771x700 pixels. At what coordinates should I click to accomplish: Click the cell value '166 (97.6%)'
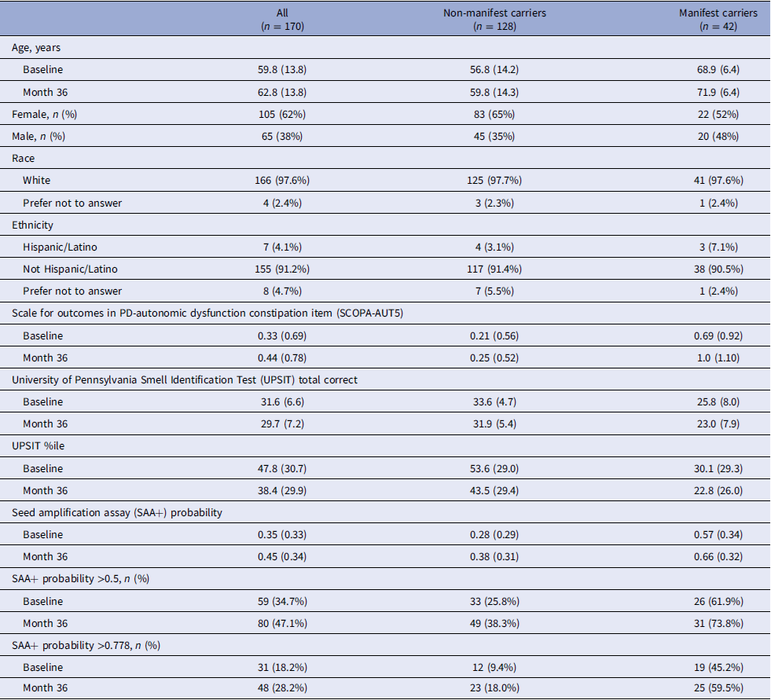[282, 181]
